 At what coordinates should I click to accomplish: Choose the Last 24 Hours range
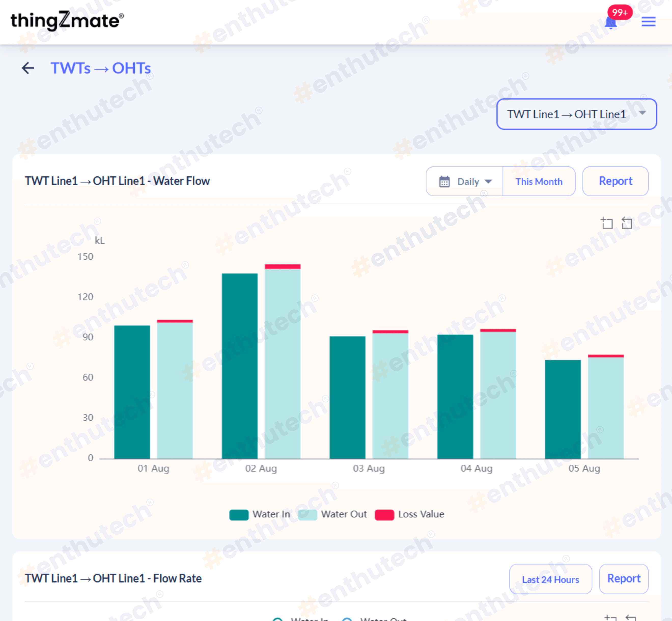pyautogui.click(x=551, y=579)
